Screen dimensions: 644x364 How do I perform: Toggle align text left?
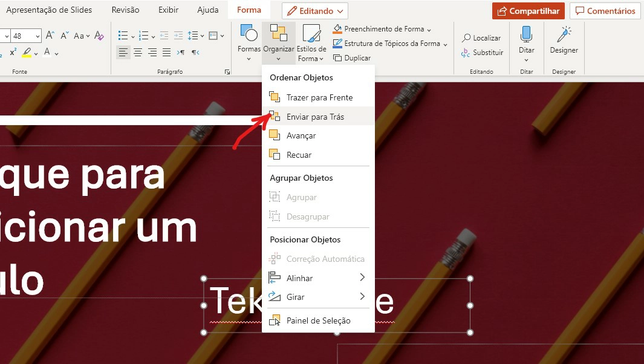coord(123,53)
